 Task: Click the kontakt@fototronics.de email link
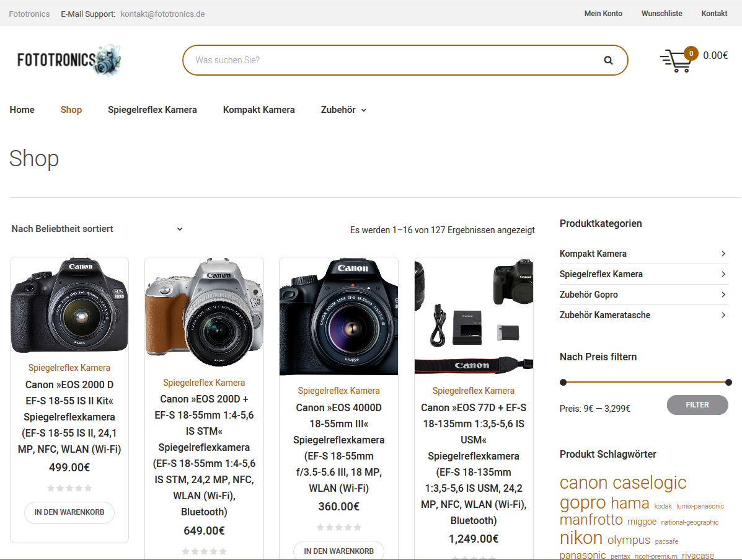coord(163,14)
